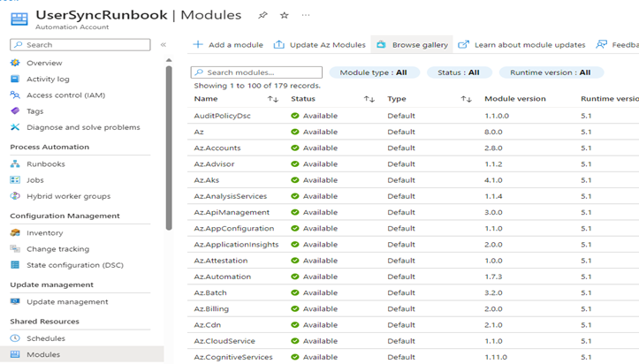Screen dimensions: 639x364
Task: Collapse the left navigation with chevron
Action: tap(164, 45)
